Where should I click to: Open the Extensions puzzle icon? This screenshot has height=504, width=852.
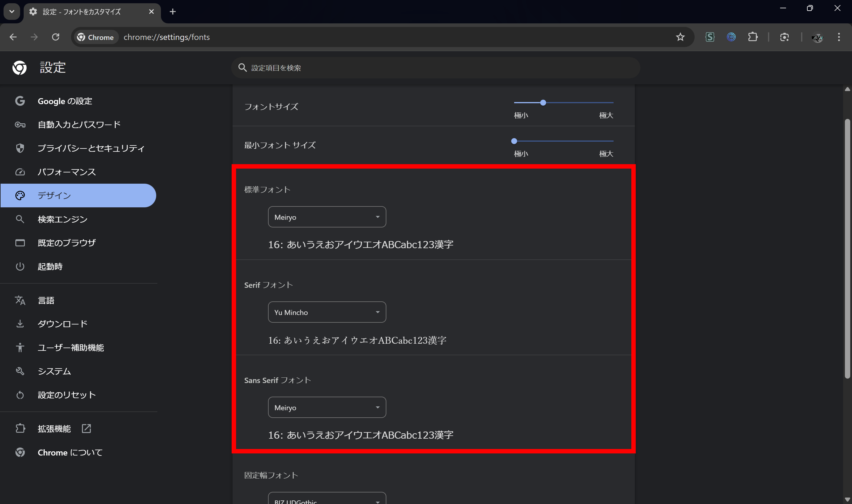[753, 37]
